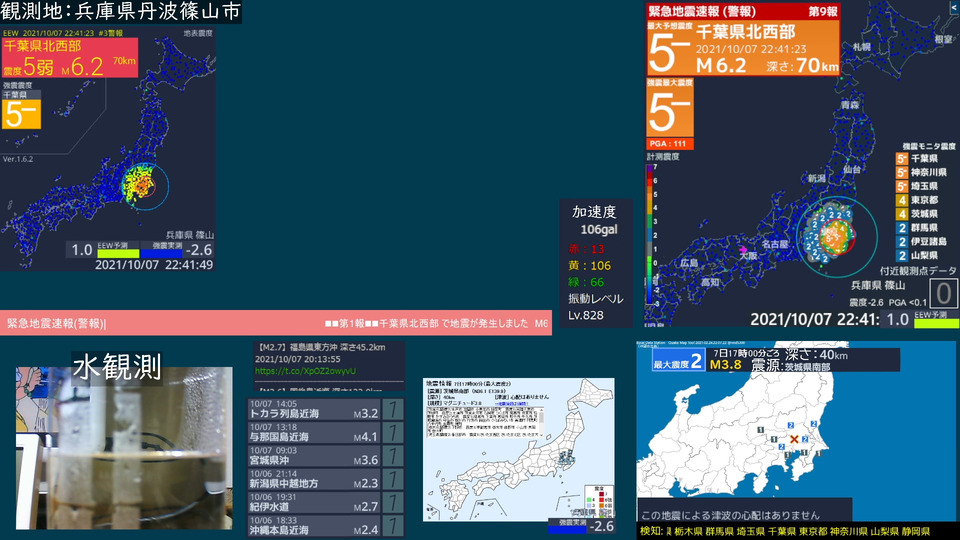Click the Ver.1.6.2 version label
Image resolution: width=960 pixels, height=540 pixels.
(x=18, y=159)
